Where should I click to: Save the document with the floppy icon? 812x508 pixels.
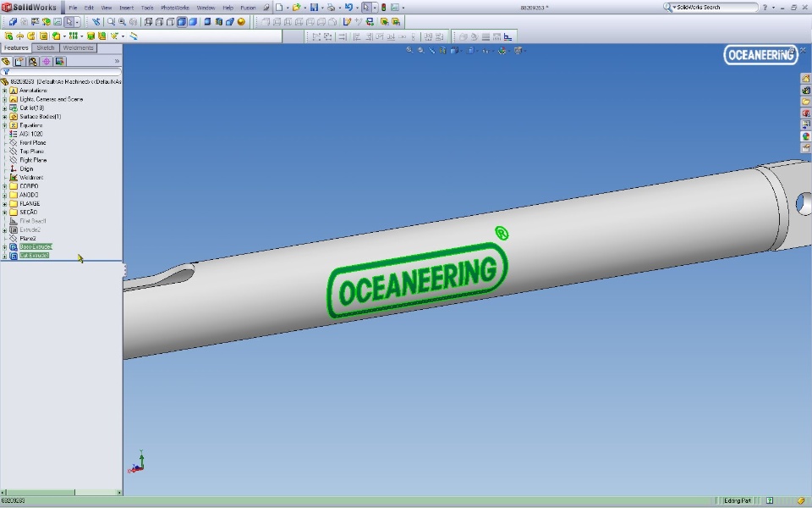tap(314, 8)
